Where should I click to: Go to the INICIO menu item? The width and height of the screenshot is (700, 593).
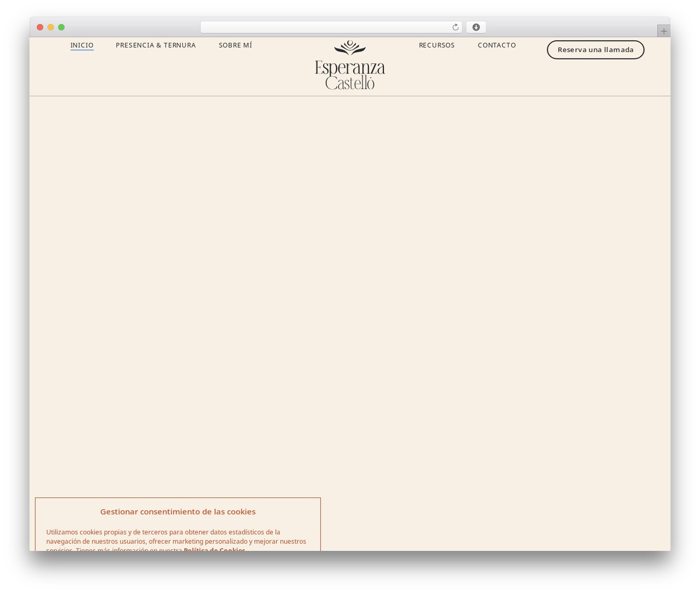[82, 45]
